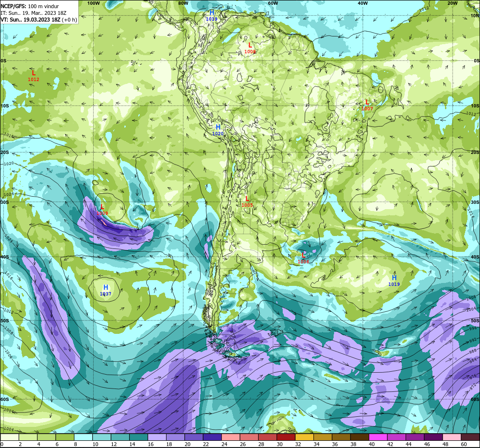Click the 22–24 dark indigo legend swatch
Viewport: 480px width, 448px height.
point(212,437)
